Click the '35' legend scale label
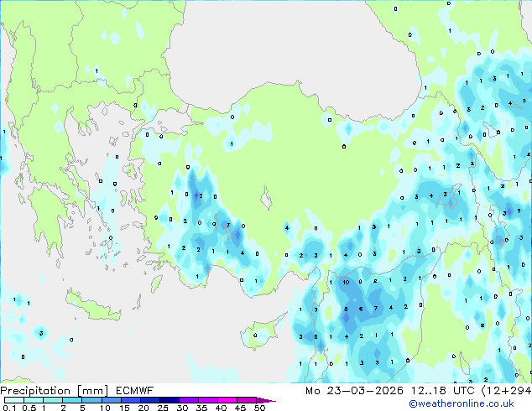The width and height of the screenshot is (532, 411). pos(201,408)
